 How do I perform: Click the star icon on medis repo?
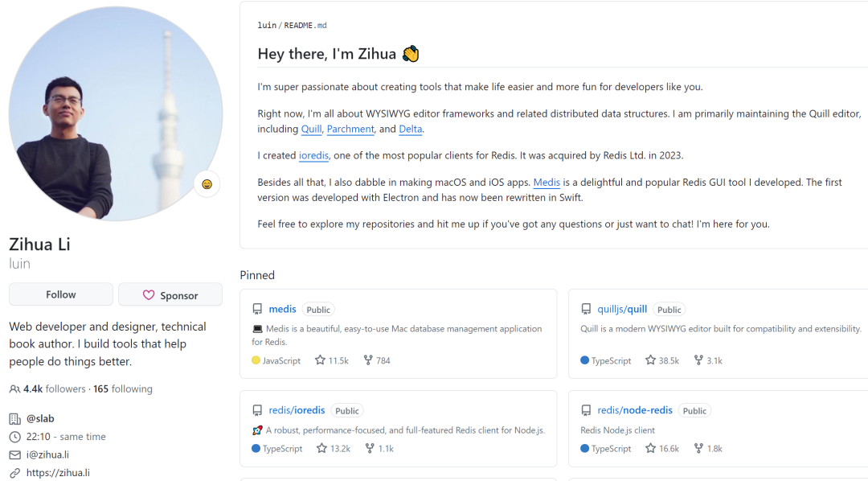pyautogui.click(x=320, y=360)
